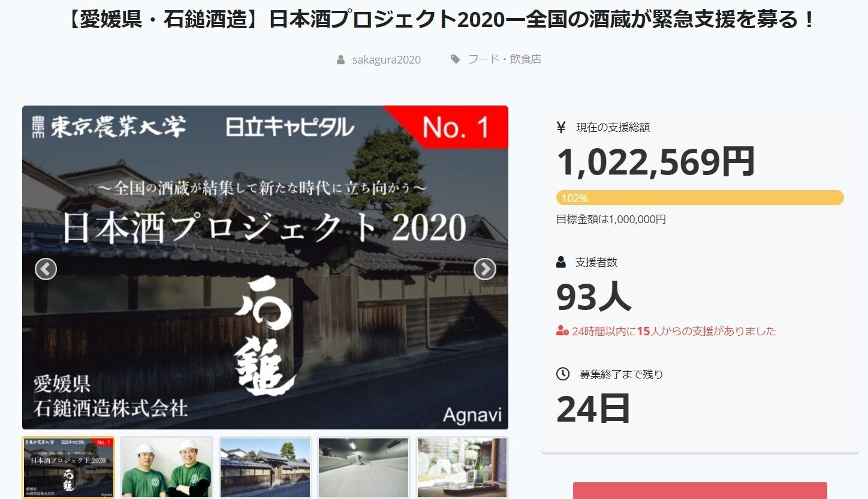This screenshot has height=499, width=868.
Task: Click the red No. 1 corner badge
Action: click(x=457, y=127)
